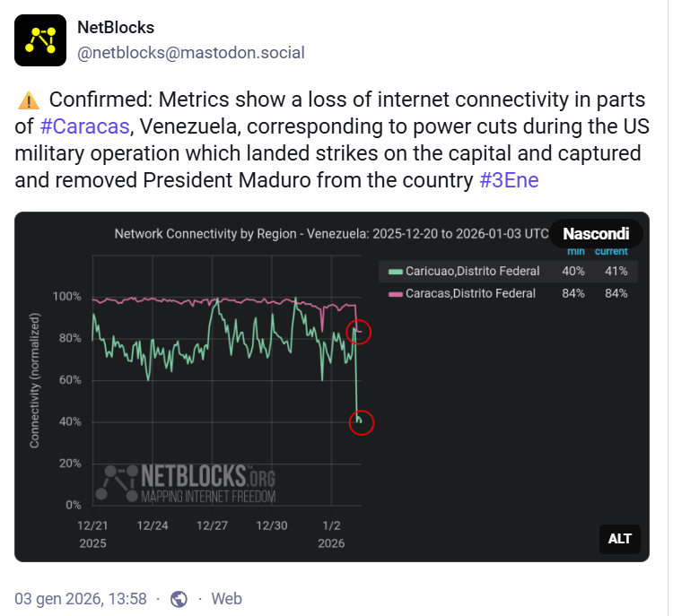This screenshot has height=616, width=673.
Task: Open the NetBlocks display name link
Action: click(x=116, y=28)
